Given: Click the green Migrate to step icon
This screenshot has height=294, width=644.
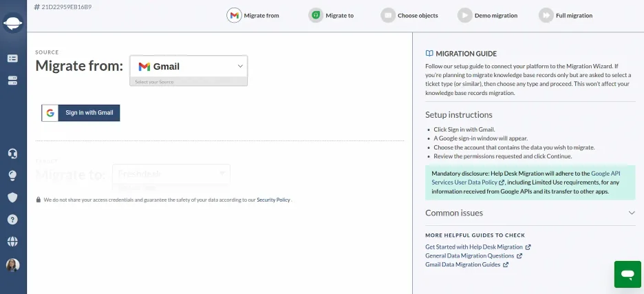Looking at the screenshot, I should point(316,16).
